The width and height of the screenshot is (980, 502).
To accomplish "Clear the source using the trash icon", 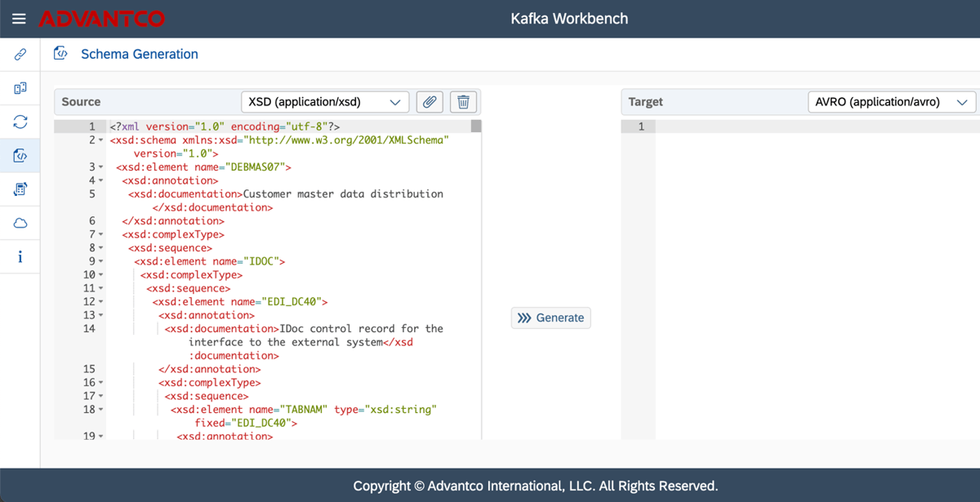I will click(x=463, y=101).
